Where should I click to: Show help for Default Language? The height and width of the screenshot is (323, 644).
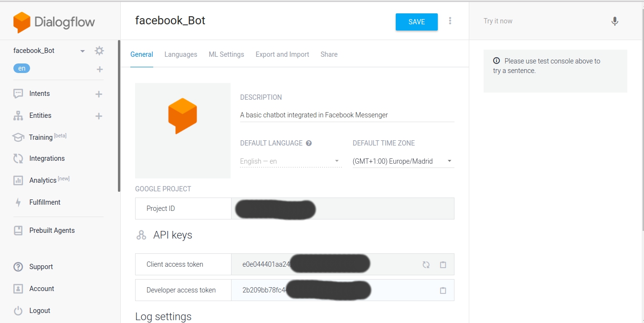coord(309,143)
